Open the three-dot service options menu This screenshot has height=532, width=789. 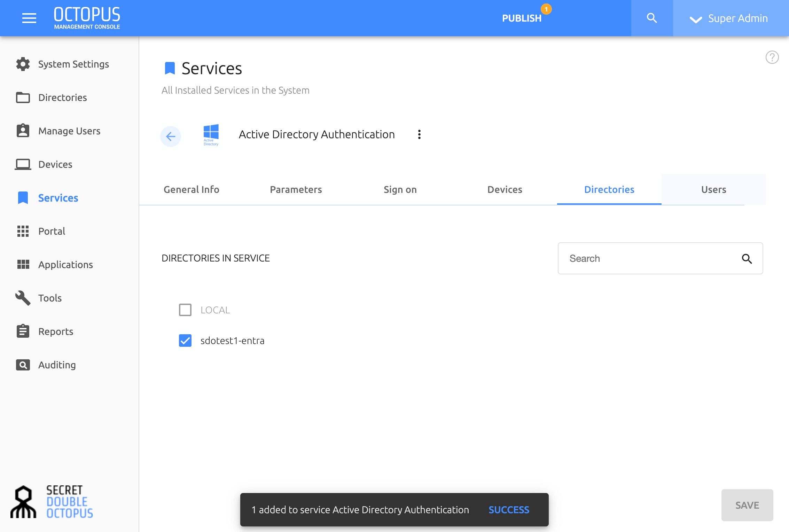(419, 134)
